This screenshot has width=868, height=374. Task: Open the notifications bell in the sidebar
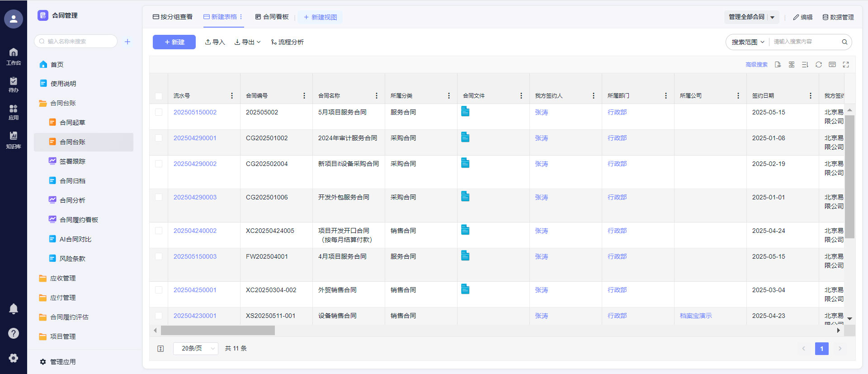coord(14,309)
